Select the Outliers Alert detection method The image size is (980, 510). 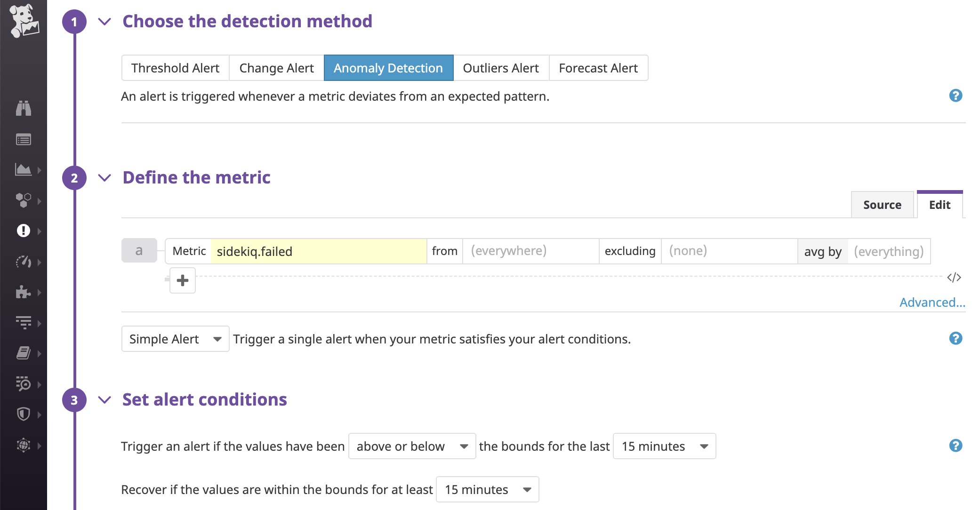501,68
